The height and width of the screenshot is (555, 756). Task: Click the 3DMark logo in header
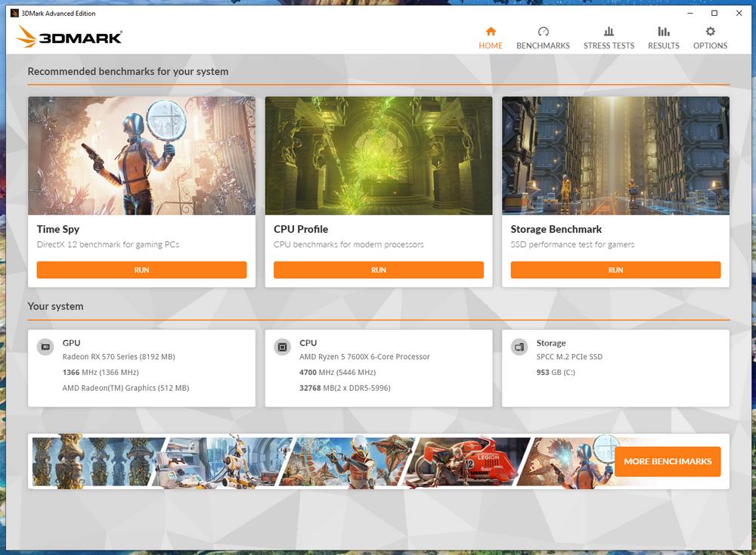coord(70,36)
